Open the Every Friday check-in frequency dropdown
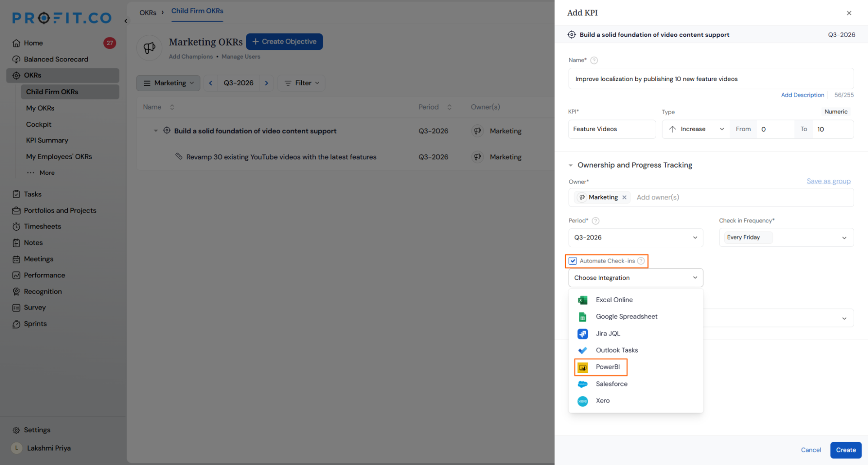Viewport: 868px width, 465px height. [786, 238]
